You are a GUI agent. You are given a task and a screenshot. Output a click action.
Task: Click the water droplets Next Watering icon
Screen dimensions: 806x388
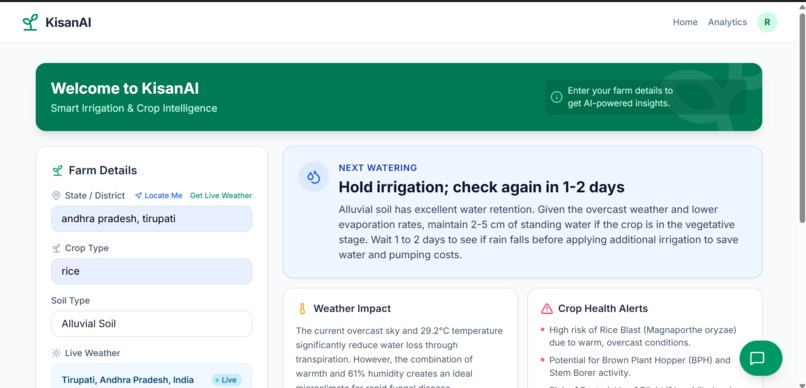tap(314, 177)
